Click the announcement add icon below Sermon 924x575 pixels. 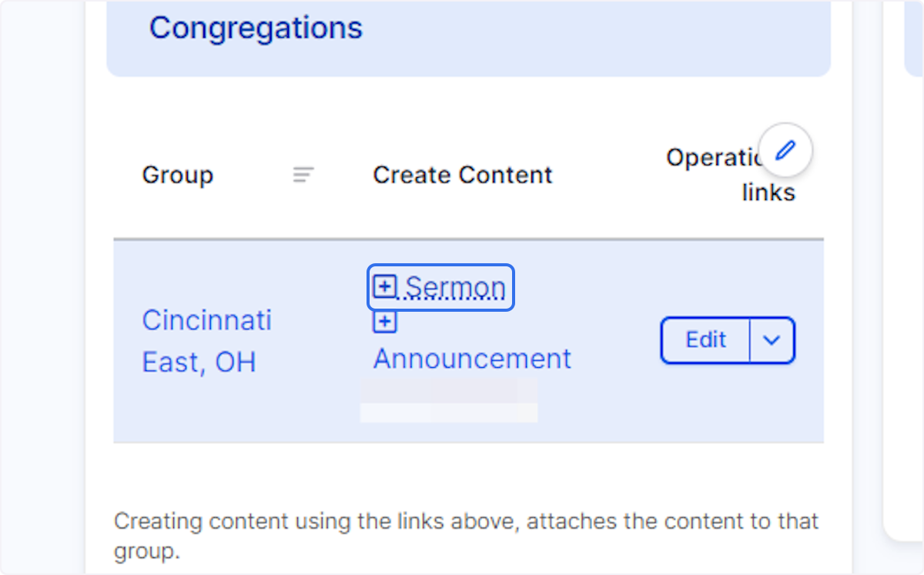pyautogui.click(x=384, y=321)
